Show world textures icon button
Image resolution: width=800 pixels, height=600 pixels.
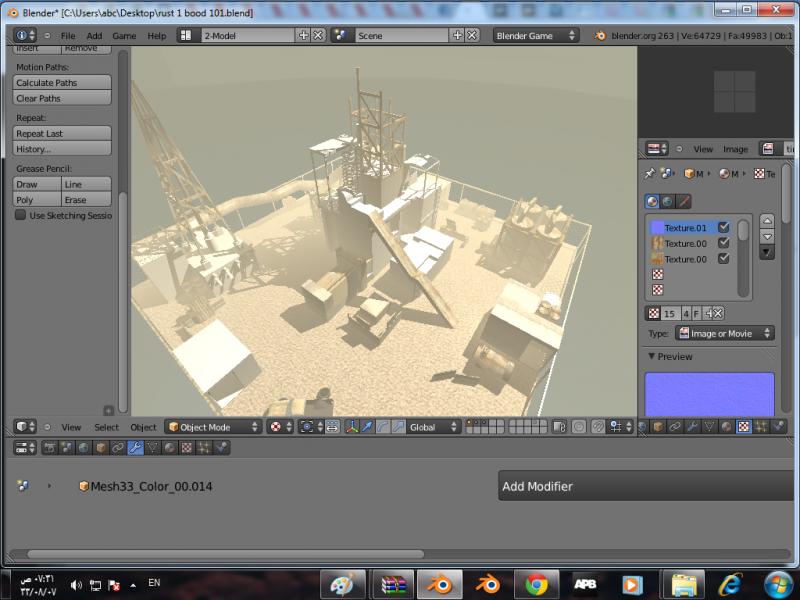668,201
